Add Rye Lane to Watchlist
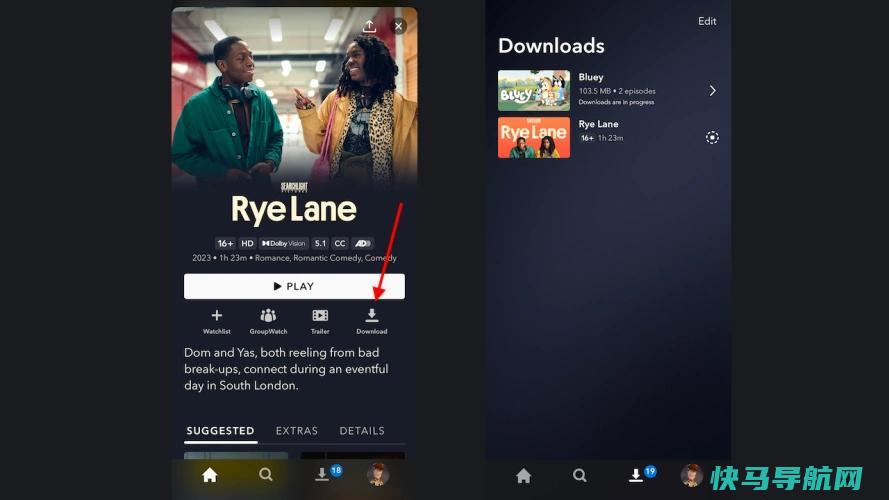 coord(217,321)
